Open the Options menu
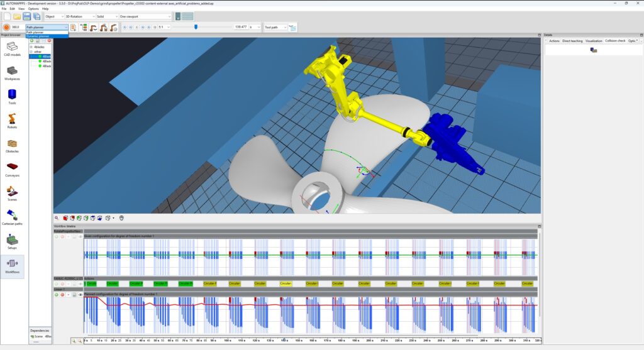This screenshot has width=644, height=350. (x=33, y=9)
